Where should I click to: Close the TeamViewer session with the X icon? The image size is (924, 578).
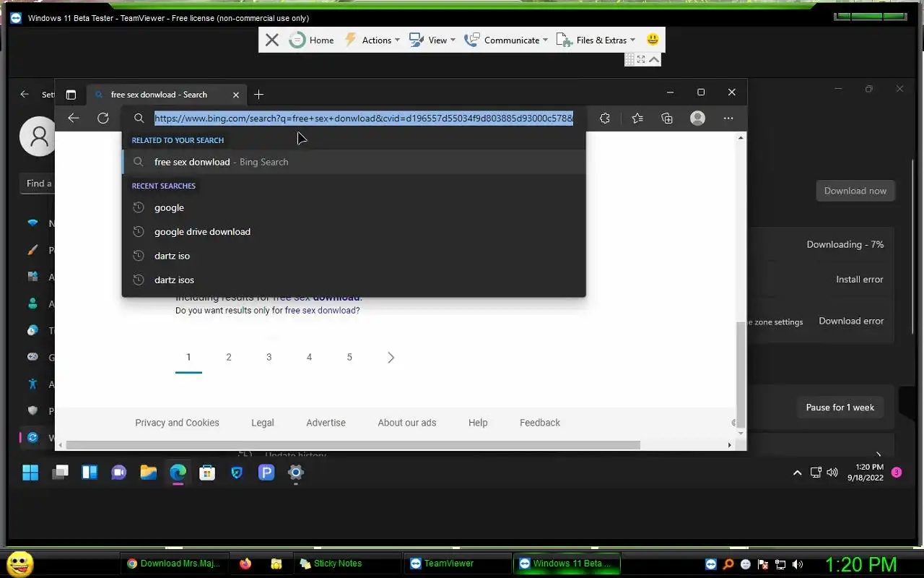coord(272,40)
